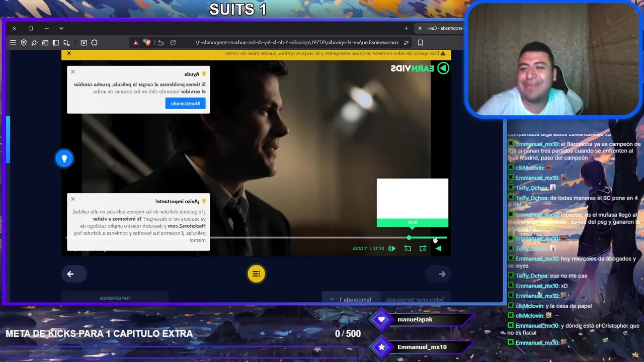Click the TOP ESTRENOS heading
Image resolution: width=644 pixels, height=362 pixels.
[x=115, y=298]
